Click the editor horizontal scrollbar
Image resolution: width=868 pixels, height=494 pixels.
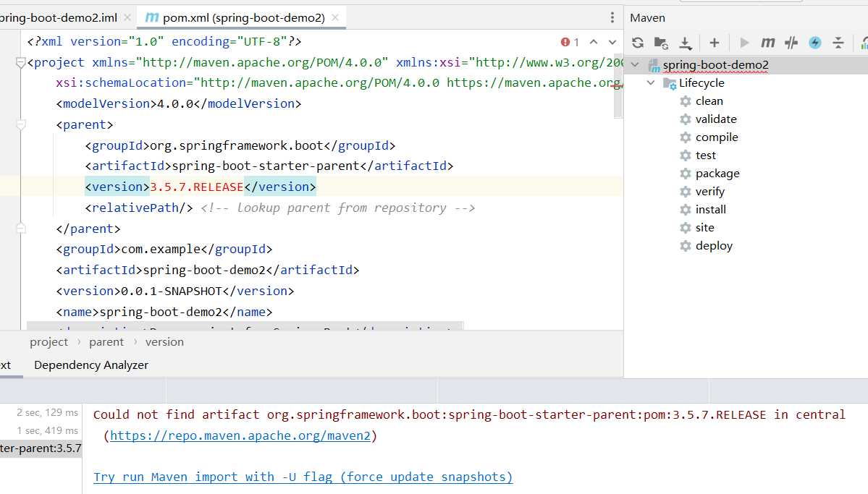tap(245, 325)
